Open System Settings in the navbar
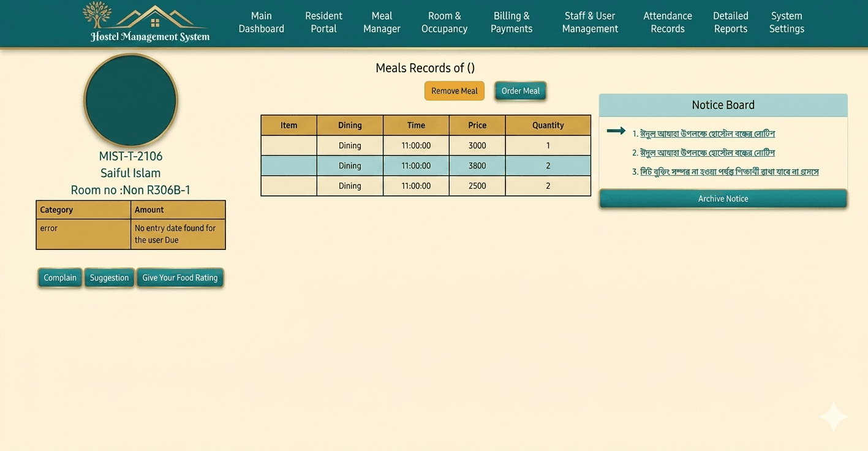The height and width of the screenshot is (451, 868). (787, 22)
